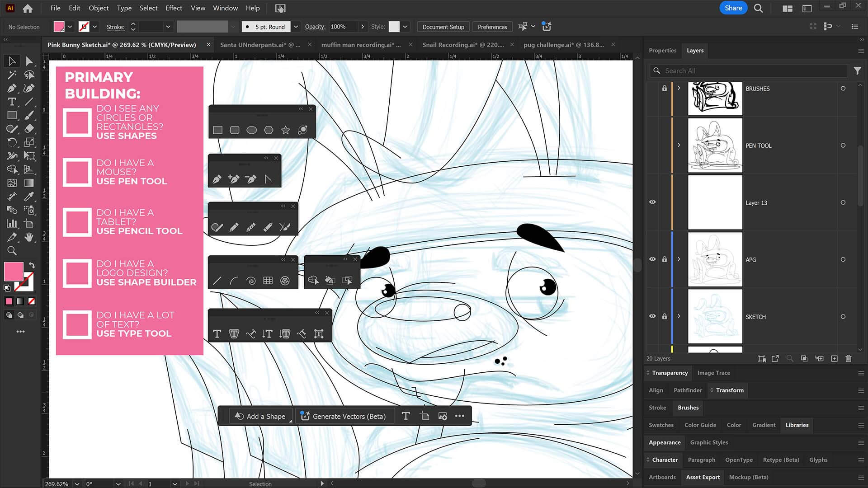The width and height of the screenshot is (868, 488).
Task: Expand the BRUSHES layer
Action: click(x=679, y=88)
